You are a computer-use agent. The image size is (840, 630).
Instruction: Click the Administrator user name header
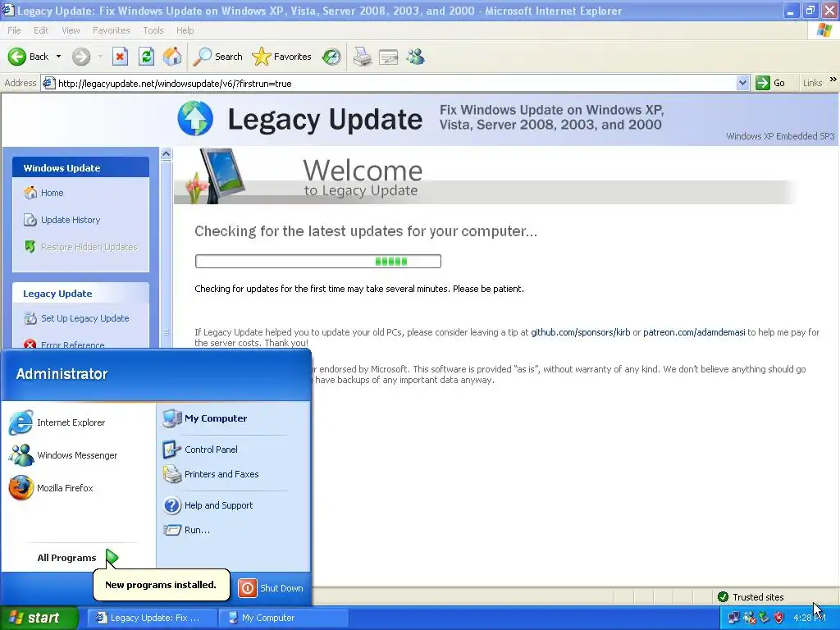coord(62,374)
